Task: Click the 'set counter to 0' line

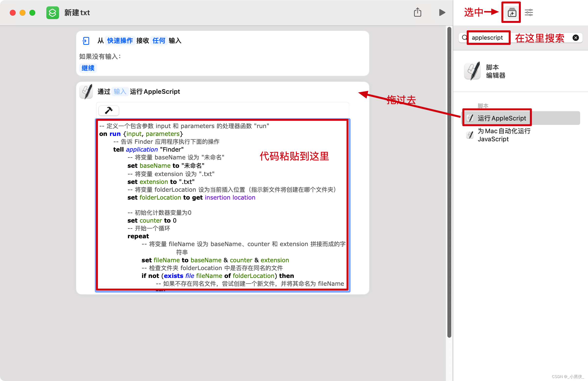Action: point(152,220)
